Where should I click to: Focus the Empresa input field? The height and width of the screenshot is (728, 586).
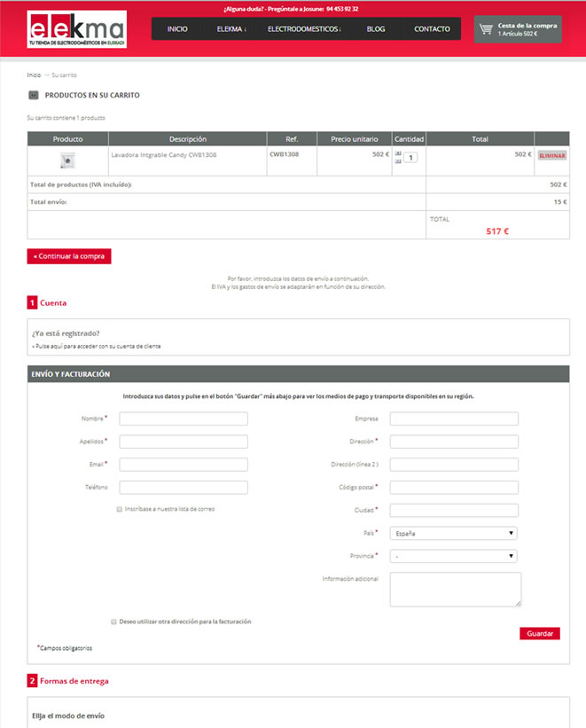tap(454, 419)
